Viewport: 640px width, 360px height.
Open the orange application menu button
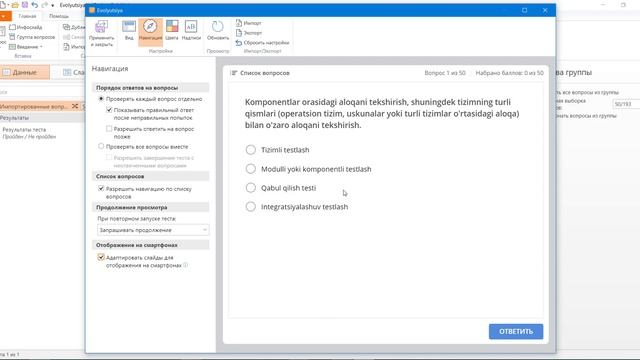(5, 16)
